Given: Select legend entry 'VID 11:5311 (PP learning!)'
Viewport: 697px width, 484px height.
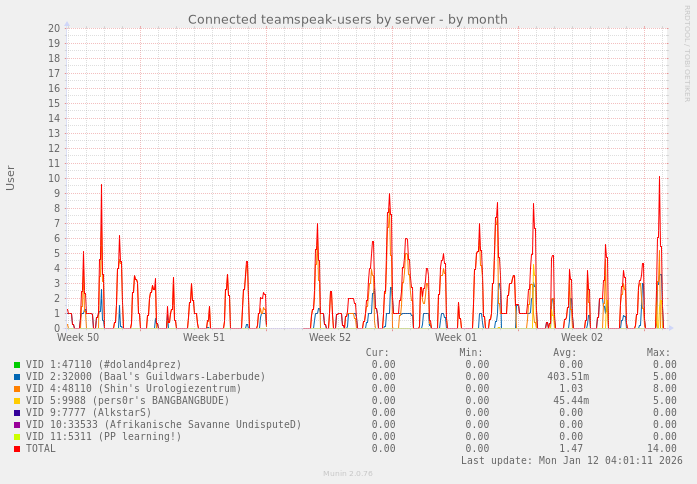Looking at the screenshot, I should [x=104, y=437].
